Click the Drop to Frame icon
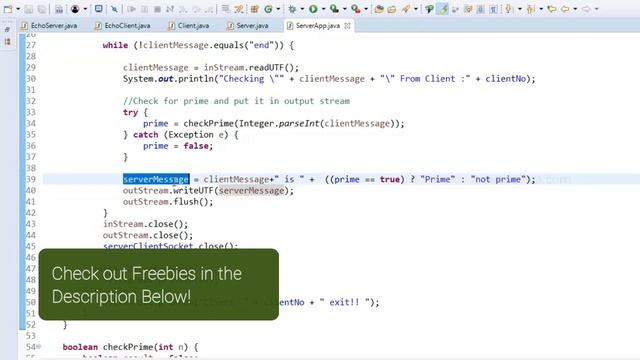640x360 pixels. click(x=225, y=9)
